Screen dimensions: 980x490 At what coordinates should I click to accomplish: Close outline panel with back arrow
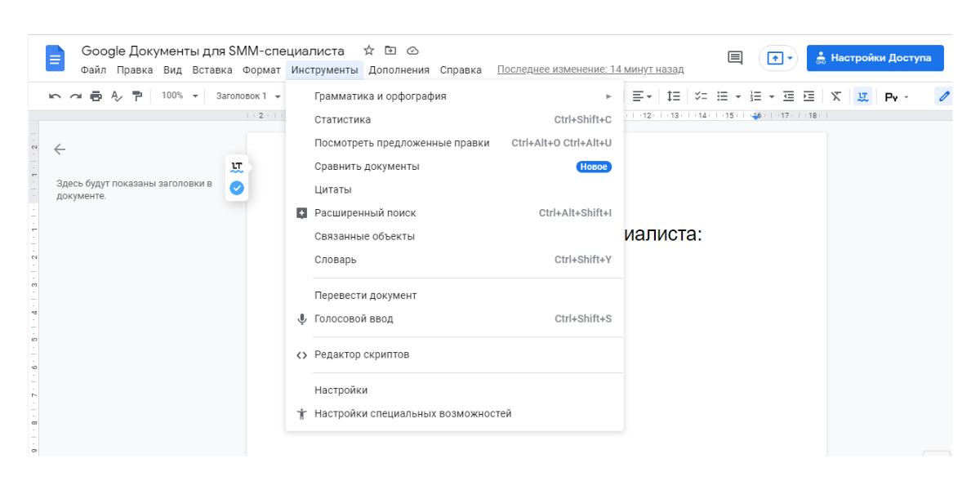coord(60,149)
